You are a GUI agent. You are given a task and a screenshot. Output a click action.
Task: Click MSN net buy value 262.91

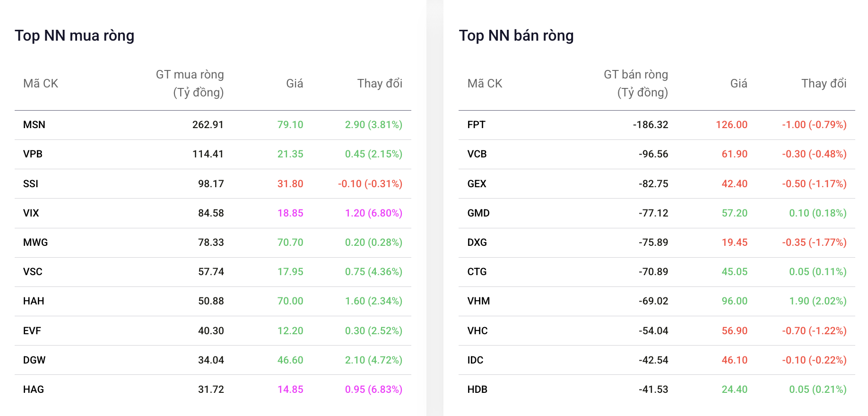(208, 125)
